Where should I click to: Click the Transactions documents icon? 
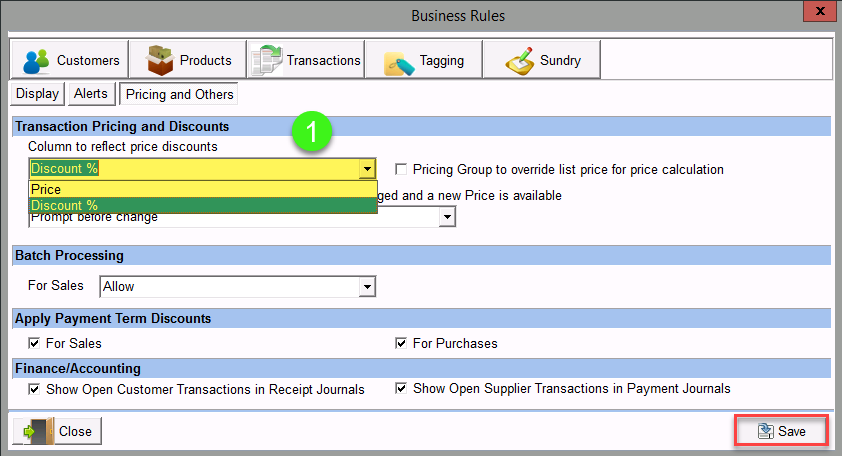coord(268,60)
